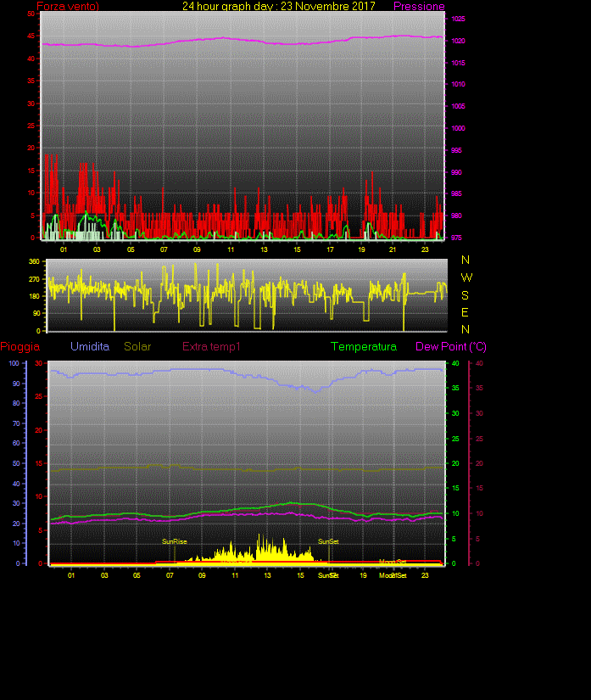Click the 'E' wind direction label
591x700 pixels.
tap(465, 312)
